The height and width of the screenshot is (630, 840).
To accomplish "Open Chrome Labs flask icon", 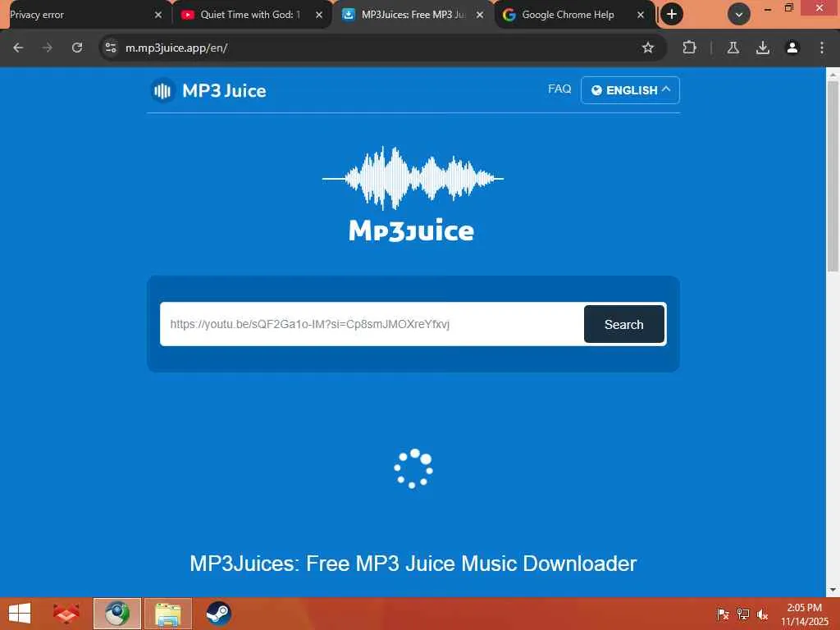I will 733,48.
